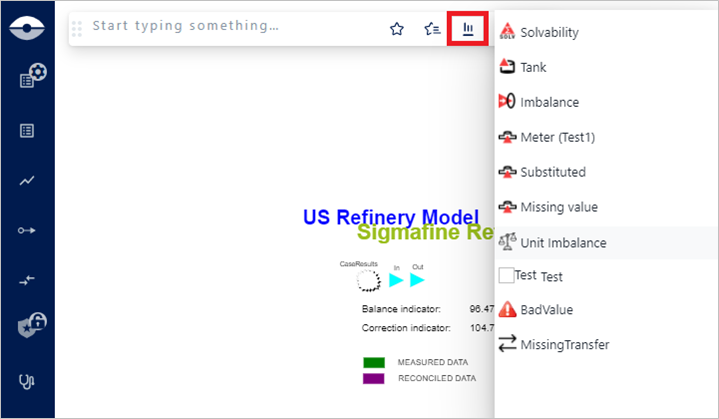
Task: Click the flow connector sidebar icon
Action: point(27,231)
